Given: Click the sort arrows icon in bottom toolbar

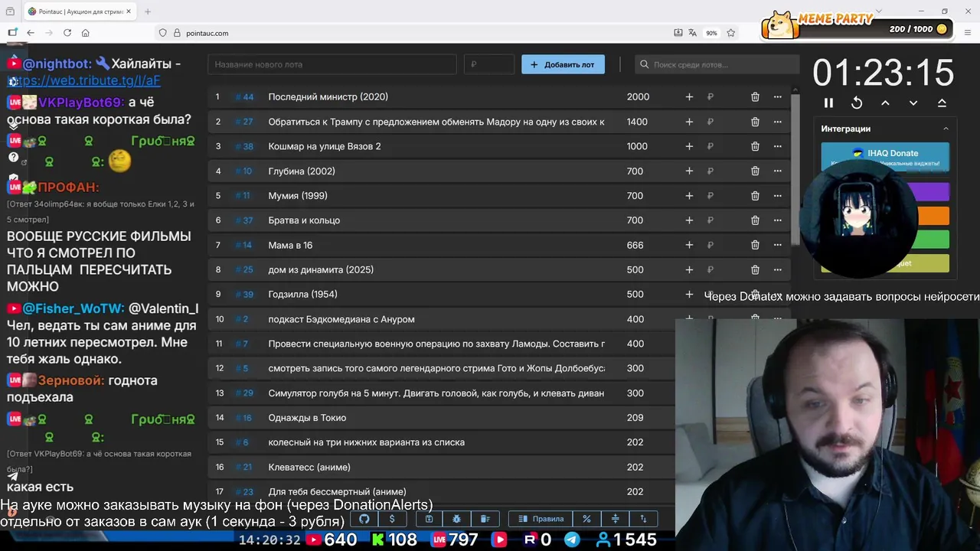Looking at the screenshot, I should 643,519.
